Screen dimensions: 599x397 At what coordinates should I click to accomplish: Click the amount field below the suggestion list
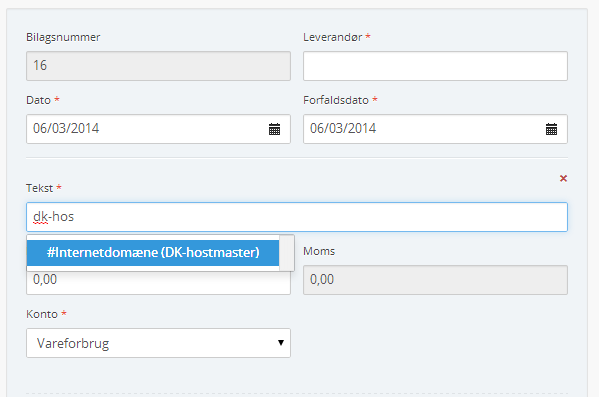click(158, 283)
